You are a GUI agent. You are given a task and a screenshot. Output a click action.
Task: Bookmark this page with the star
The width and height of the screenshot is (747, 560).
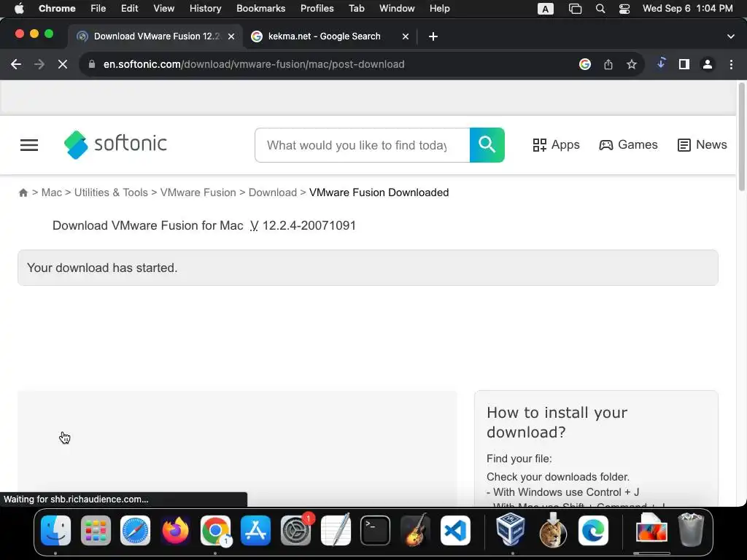tap(632, 64)
